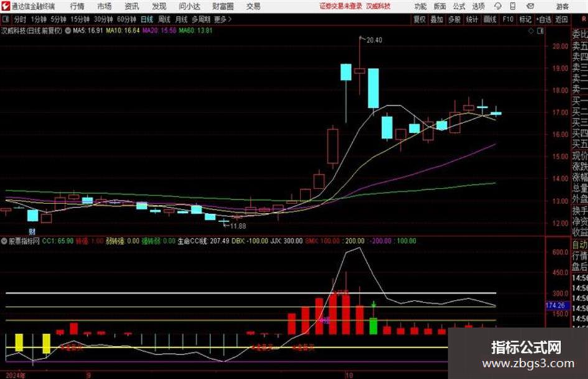This screenshot has height=379, width=588.
Task: Switch to 60分钟 period tab
Action: [127, 19]
